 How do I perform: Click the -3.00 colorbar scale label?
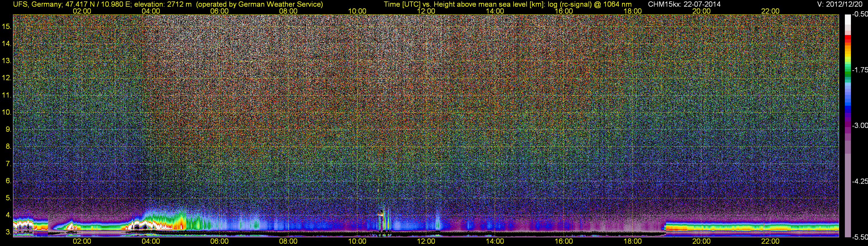pos(860,125)
